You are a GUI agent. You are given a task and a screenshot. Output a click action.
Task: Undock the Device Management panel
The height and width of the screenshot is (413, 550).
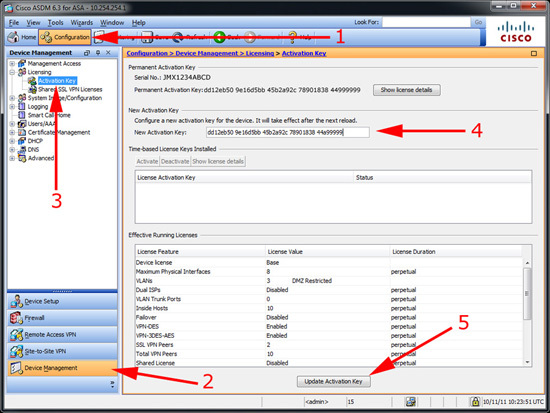[x=87, y=53]
